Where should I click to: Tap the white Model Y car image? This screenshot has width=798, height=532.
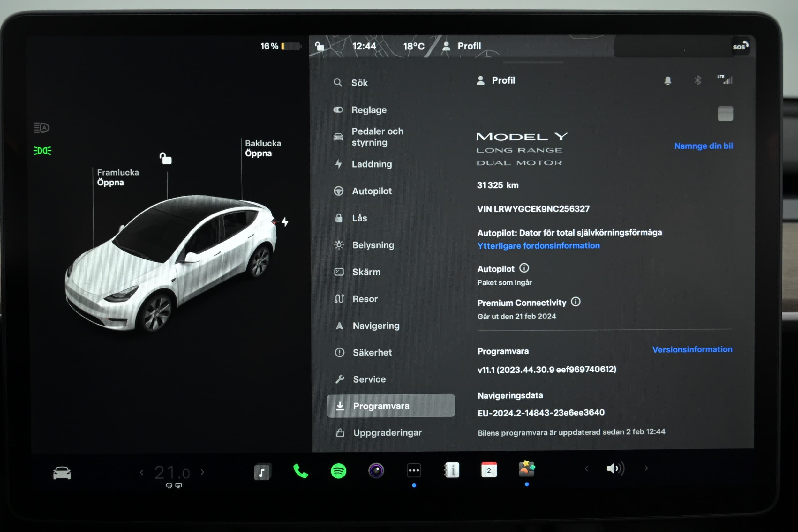[171, 263]
